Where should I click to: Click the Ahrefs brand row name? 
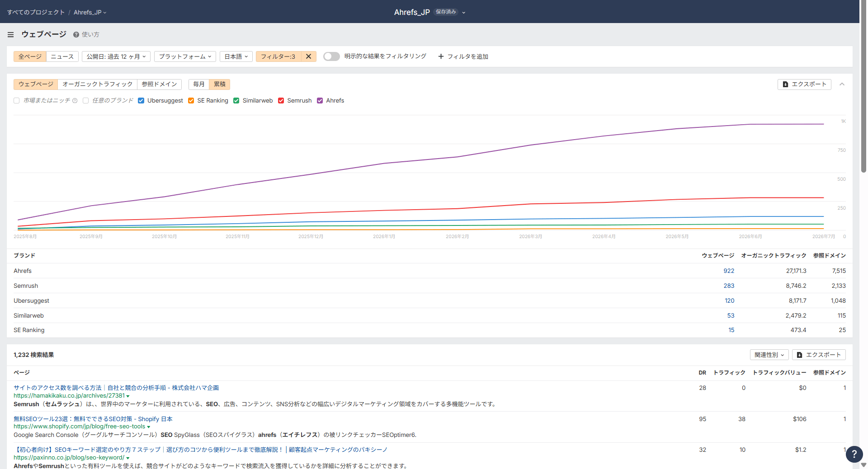coord(23,271)
